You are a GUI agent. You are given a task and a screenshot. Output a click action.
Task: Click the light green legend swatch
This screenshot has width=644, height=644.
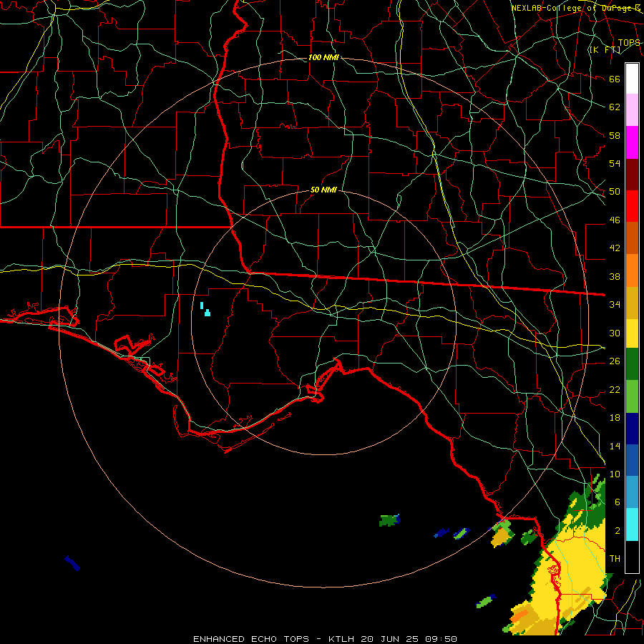coord(632,396)
